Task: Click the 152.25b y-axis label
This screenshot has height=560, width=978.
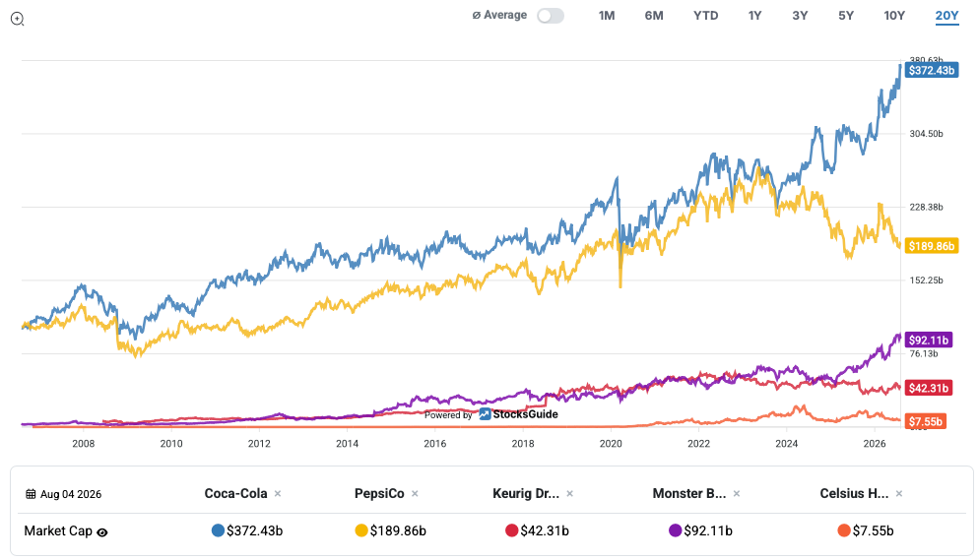Action: [926, 280]
